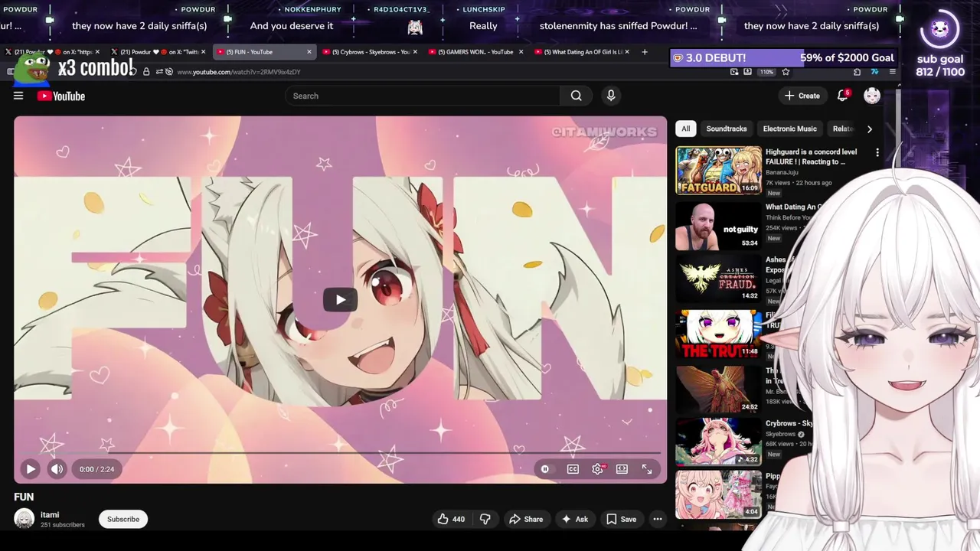
Task: Seek on the video progress bar
Action: point(341,453)
